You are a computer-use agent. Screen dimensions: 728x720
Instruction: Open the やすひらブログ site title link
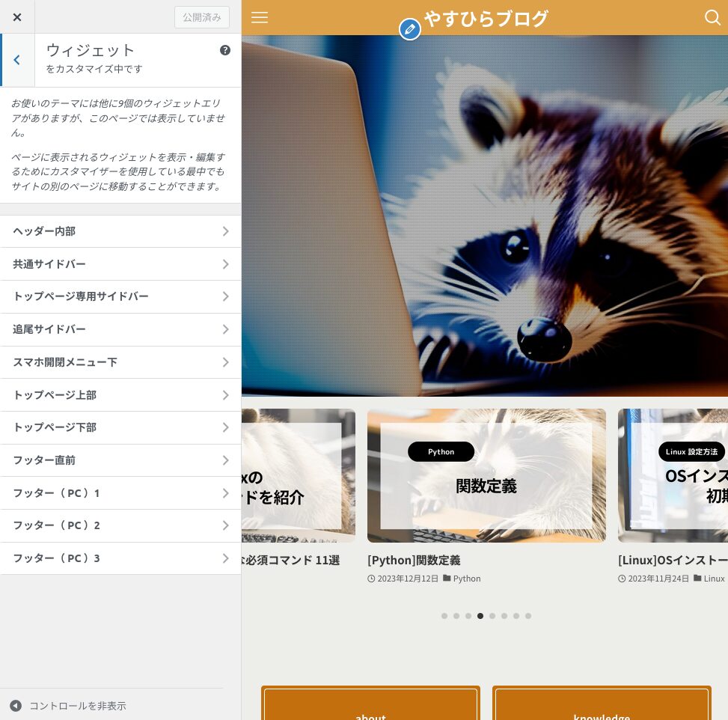coord(486,19)
